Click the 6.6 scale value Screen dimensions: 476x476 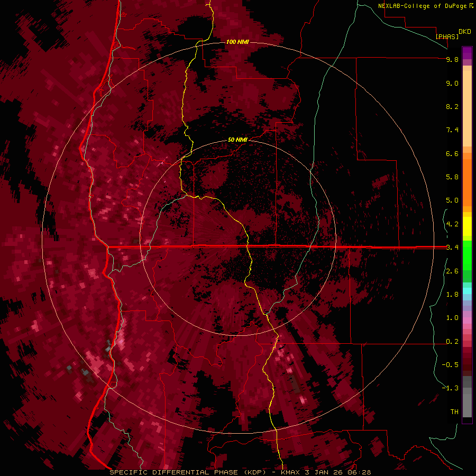click(452, 153)
